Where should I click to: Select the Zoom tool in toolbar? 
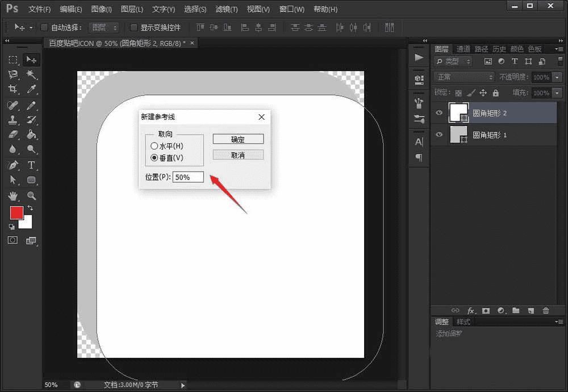[31, 196]
